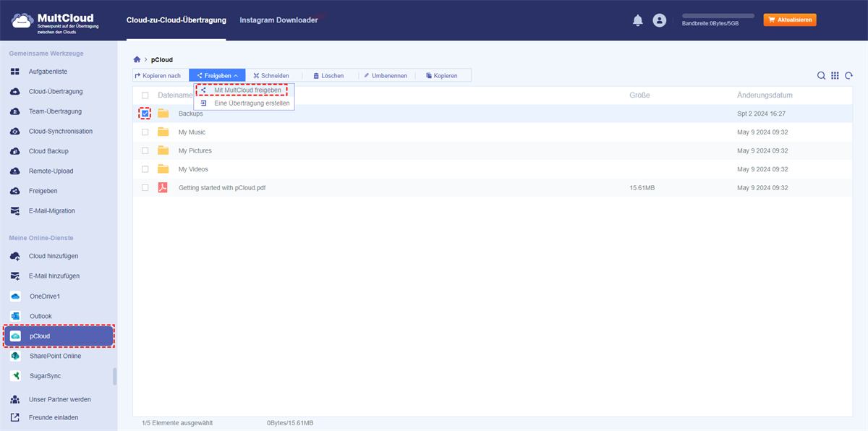Collapse the Freigeben dropdown button
Viewport: 868px width, 431px height.
[x=217, y=75]
